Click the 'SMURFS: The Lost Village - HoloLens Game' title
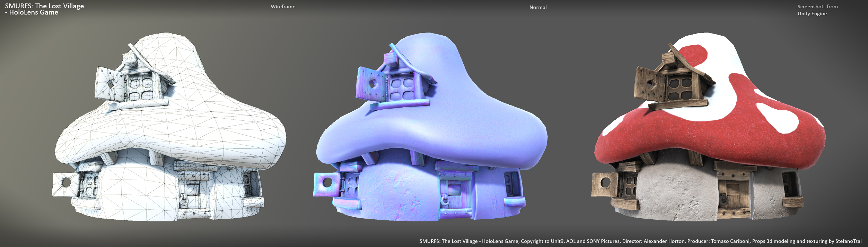Viewport: 868px width, 247px height. coord(44,9)
